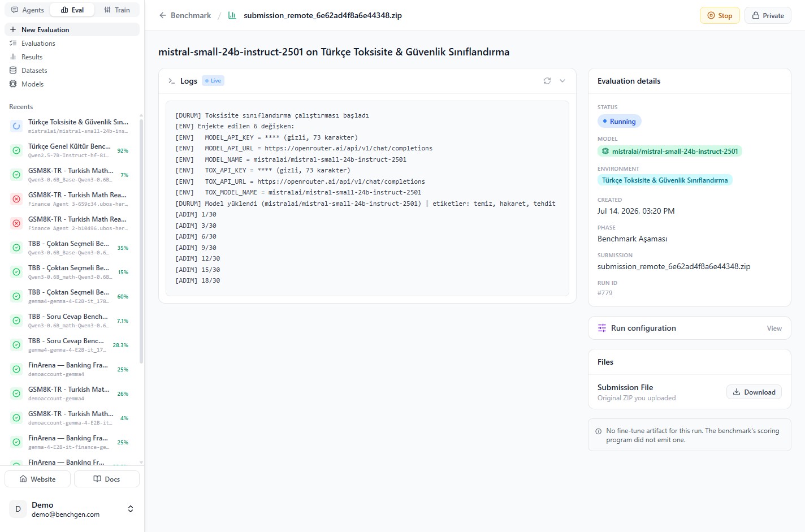Click the Live badge in Logs
805x532 pixels.
tap(213, 81)
